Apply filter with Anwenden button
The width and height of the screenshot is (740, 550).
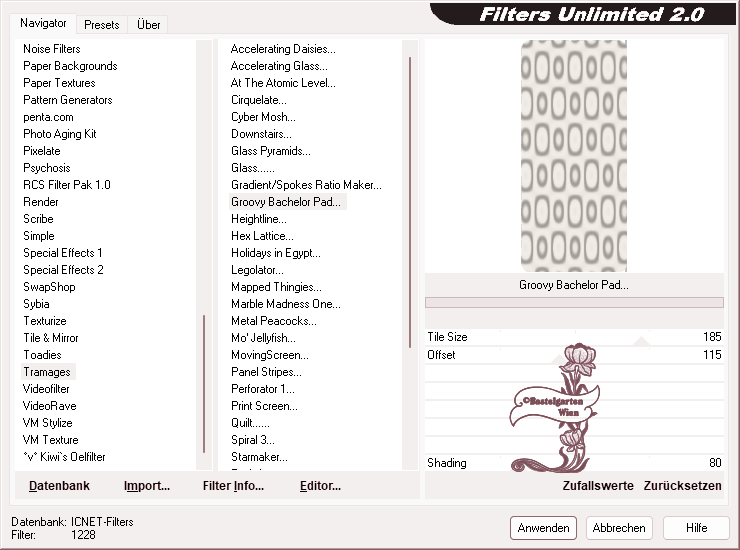point(543,528)
